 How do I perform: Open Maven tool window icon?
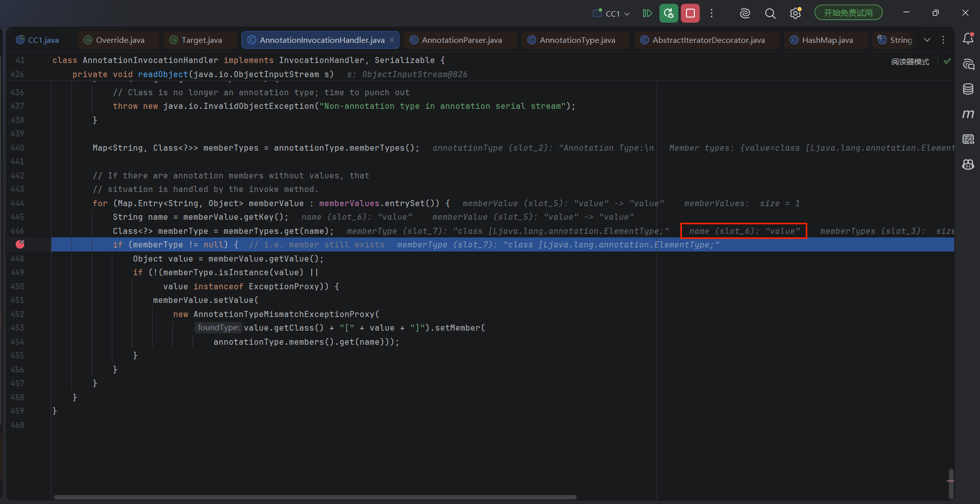tap(968, 114)
